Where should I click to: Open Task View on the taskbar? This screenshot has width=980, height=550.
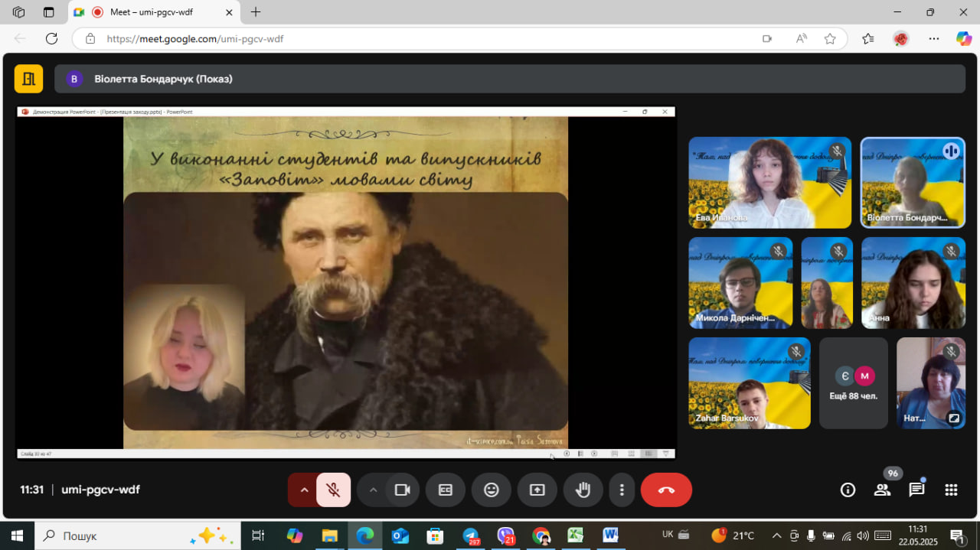(x=258, y=535)
